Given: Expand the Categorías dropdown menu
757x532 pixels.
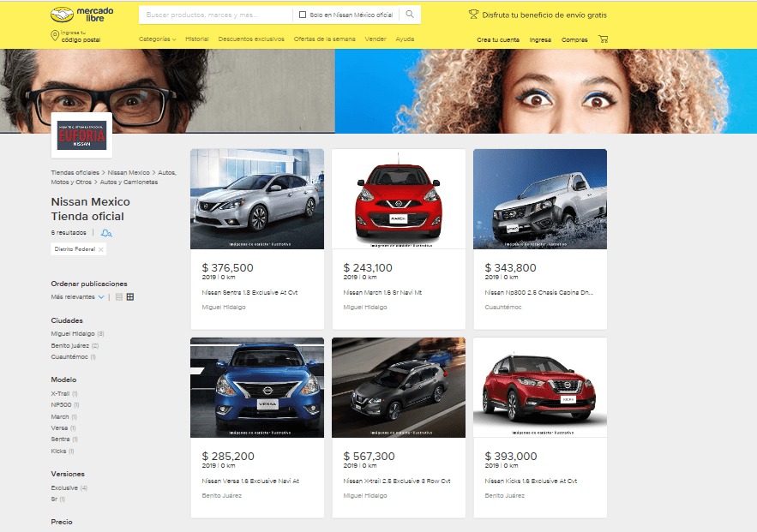Looking at the screenshot, I should tap(157, 39).
